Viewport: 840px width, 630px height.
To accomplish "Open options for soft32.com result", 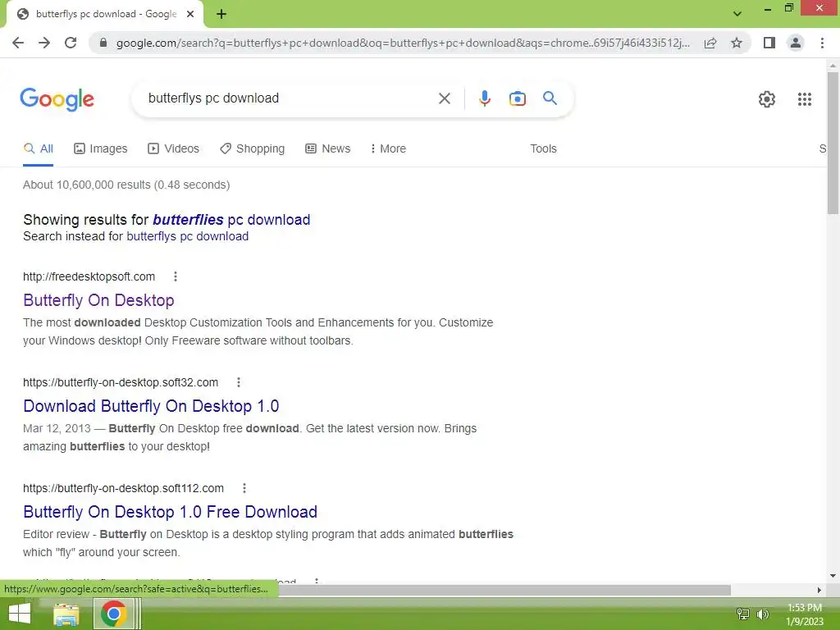I will 239,382.
